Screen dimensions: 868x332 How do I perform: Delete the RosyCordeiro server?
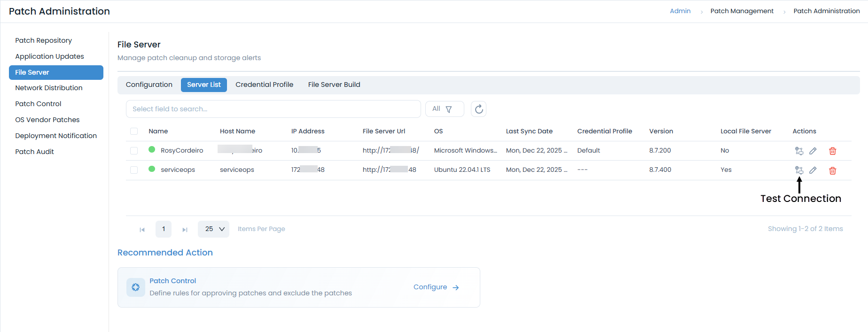[832, 151]
